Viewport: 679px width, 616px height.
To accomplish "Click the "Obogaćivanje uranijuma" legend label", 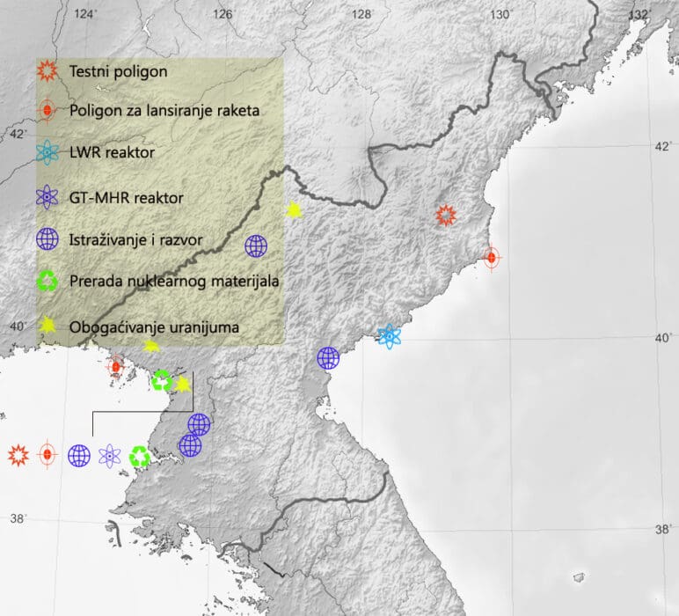I will point(157,326).
